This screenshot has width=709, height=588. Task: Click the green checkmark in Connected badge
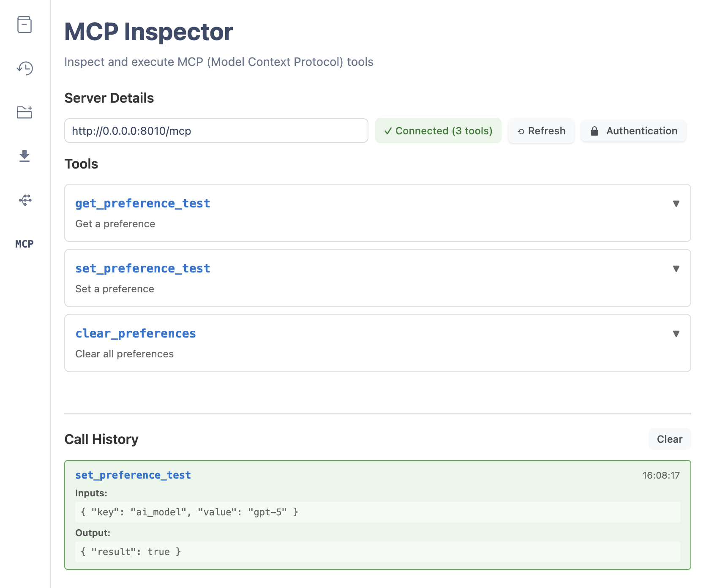pyautogui.click(x=389, y=131)
